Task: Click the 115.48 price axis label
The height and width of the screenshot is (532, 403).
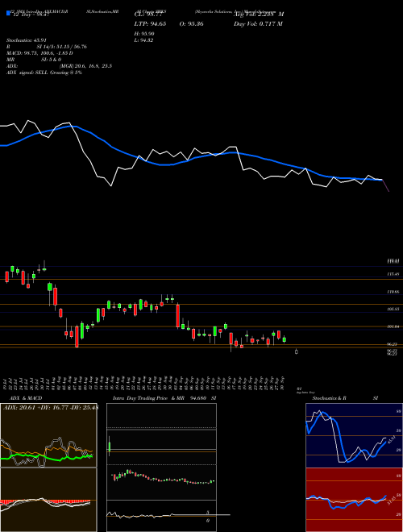Action: [x=394, y=274]
